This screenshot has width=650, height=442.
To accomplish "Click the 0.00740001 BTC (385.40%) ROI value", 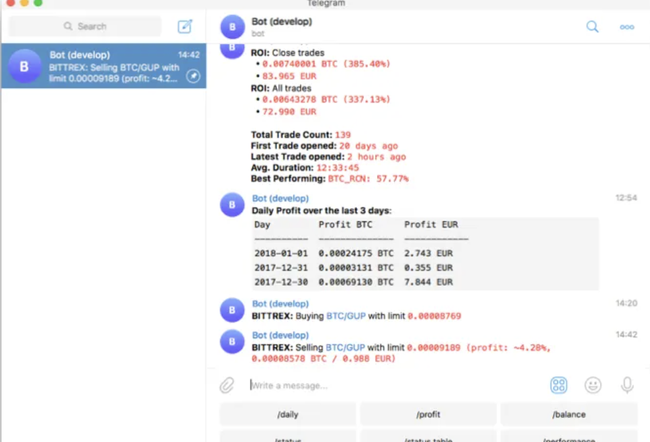I will point(326,64).
